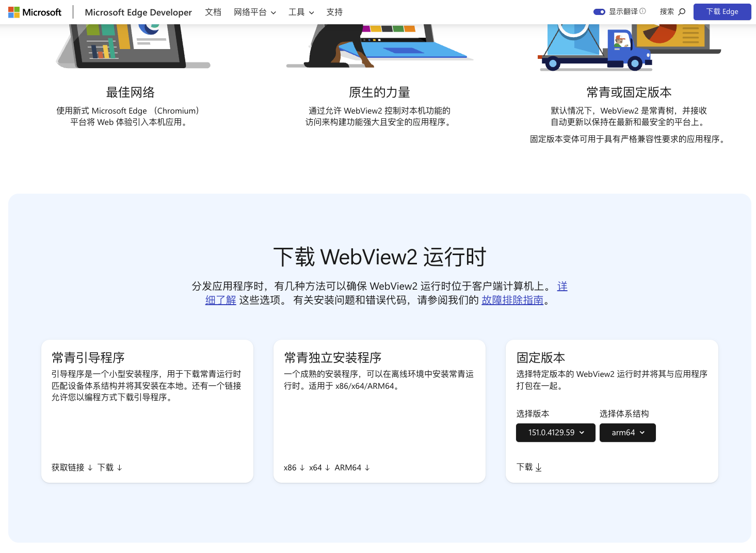This screenshot has height=553, width=756.
Task: Click the 选择体系结构 label
Action: tap(624, 414)
